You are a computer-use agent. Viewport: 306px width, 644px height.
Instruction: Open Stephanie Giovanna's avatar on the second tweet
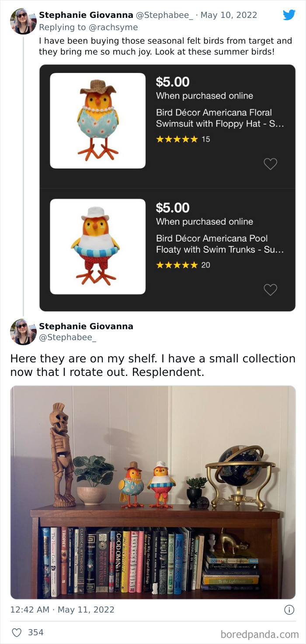pyautogui.click(x=23, y=332)
